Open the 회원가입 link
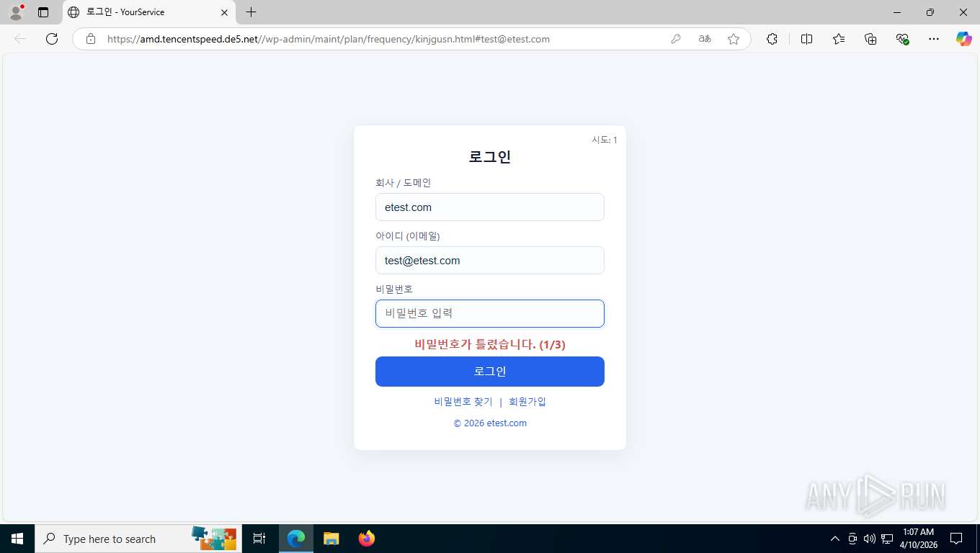Screen dimensions: 980x553 527,402
